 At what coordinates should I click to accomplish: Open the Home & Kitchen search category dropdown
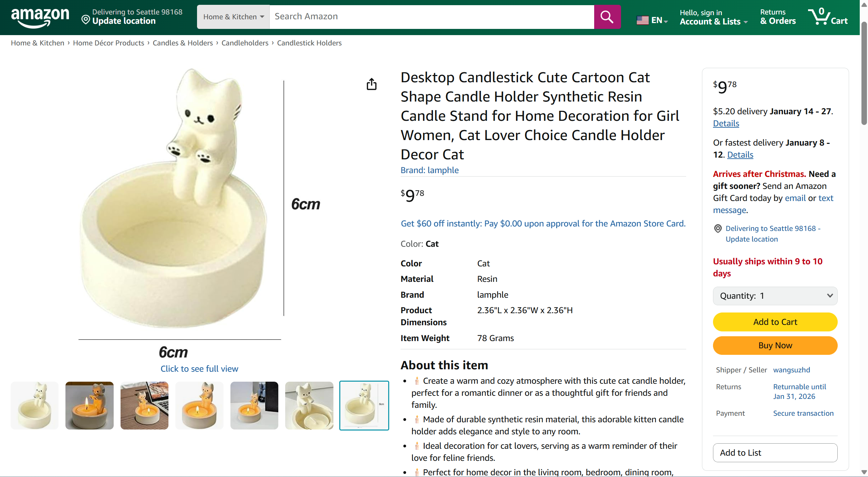point(234,17)
